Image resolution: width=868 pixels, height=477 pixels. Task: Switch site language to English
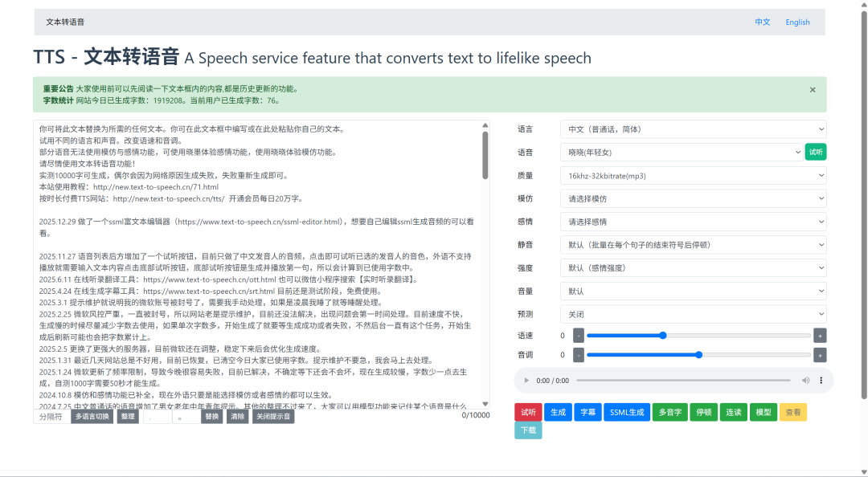point(797,22)
